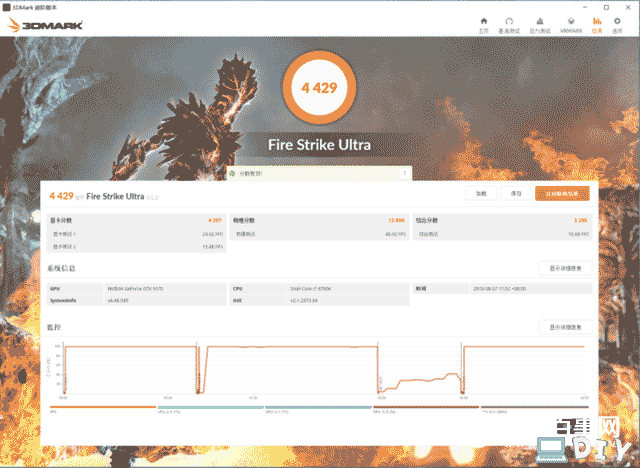Click the Graphics test 2 row

point(136,246)
